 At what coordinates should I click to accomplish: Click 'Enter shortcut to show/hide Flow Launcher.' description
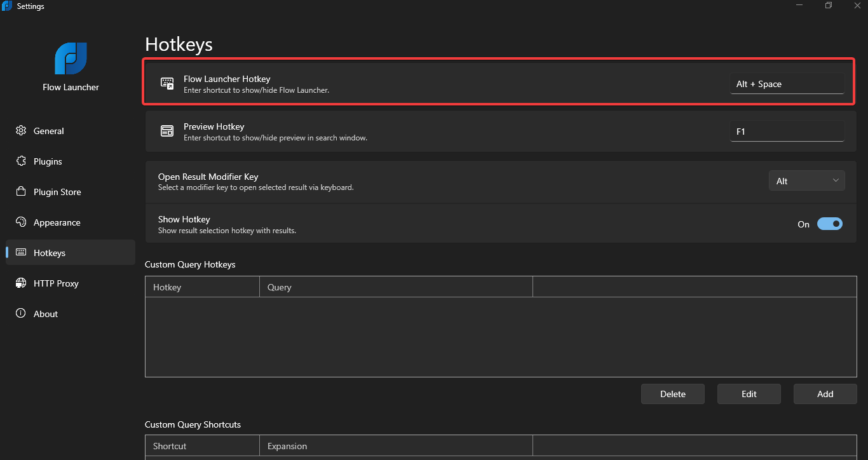[x=256, y=90]
